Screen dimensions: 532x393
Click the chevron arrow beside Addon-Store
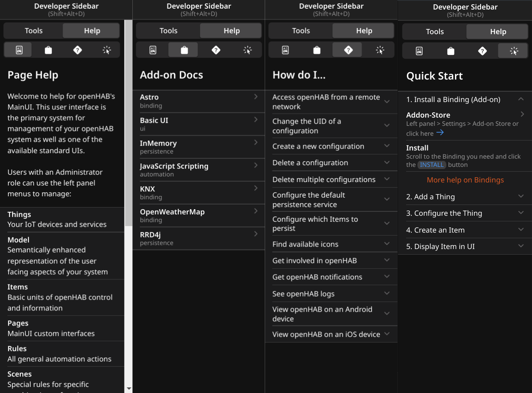point(522,114)
